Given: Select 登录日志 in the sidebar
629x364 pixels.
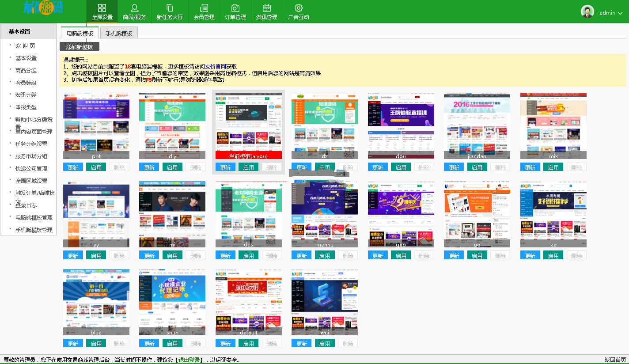Looking at the screenshot, I should pos(26,205).
